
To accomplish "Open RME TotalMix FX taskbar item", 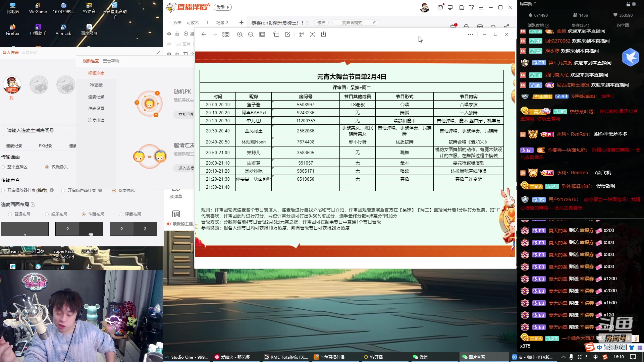I will pos(286,357).
